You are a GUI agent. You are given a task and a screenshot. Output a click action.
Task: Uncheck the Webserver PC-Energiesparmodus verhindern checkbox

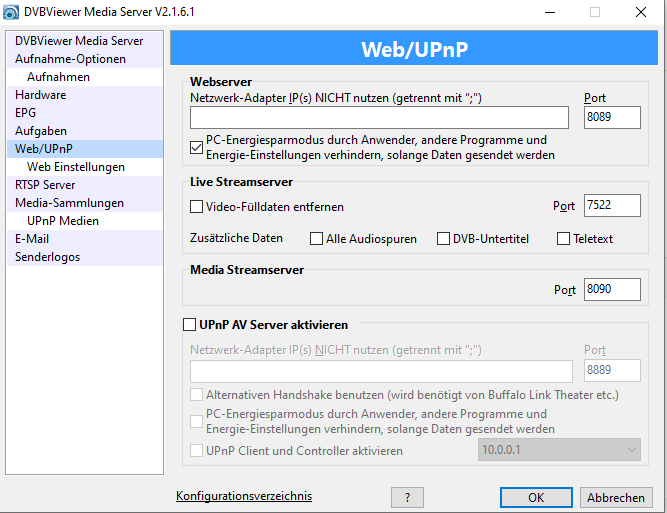point(196,148)
